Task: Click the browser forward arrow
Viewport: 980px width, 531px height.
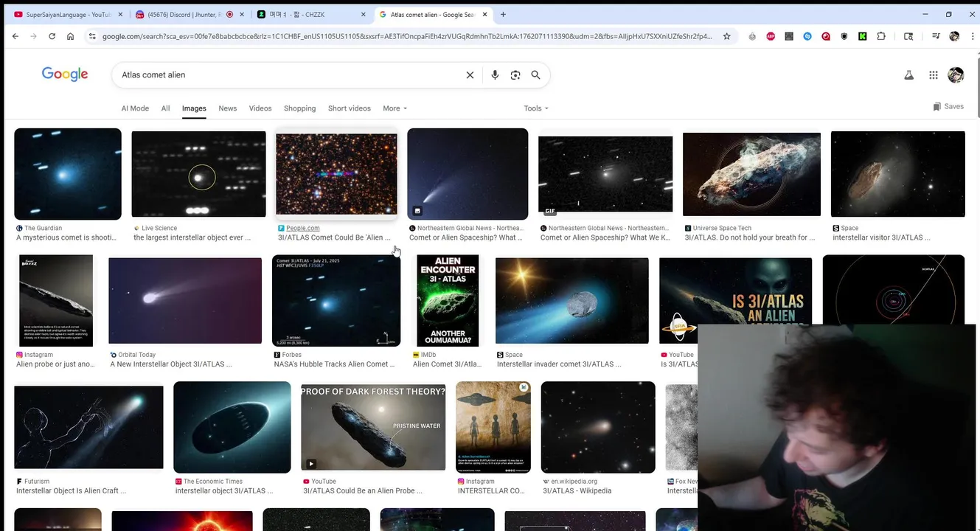Action: pos(33,36)
